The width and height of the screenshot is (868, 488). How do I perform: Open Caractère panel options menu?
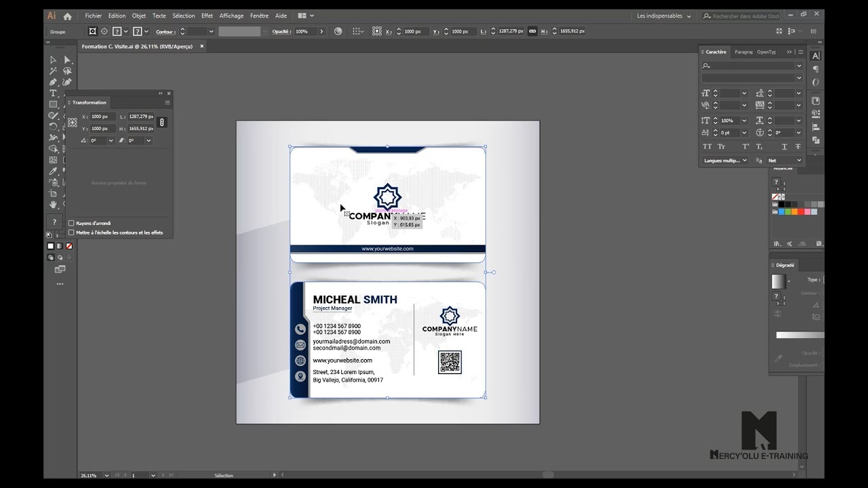click(x=801, y=52)
